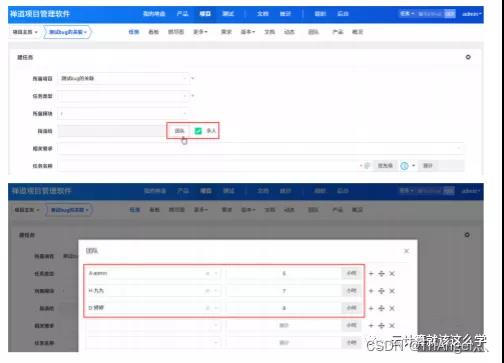
Task: Close the 团队 dialog with its X
Action: [x=406, y=251]
